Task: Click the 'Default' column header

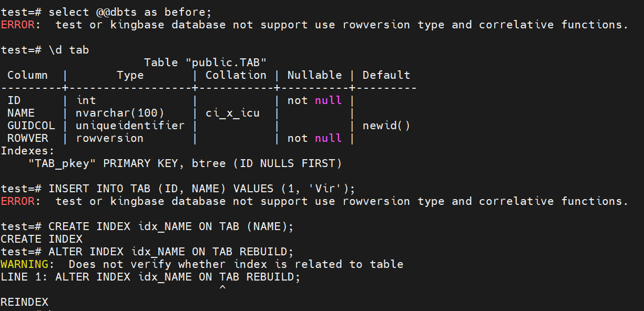Action: pyautogui.click(x=386, y=75)
